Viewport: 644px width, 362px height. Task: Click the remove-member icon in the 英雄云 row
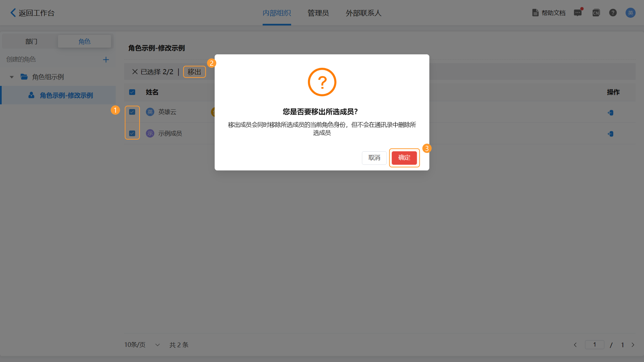point(610,113)
